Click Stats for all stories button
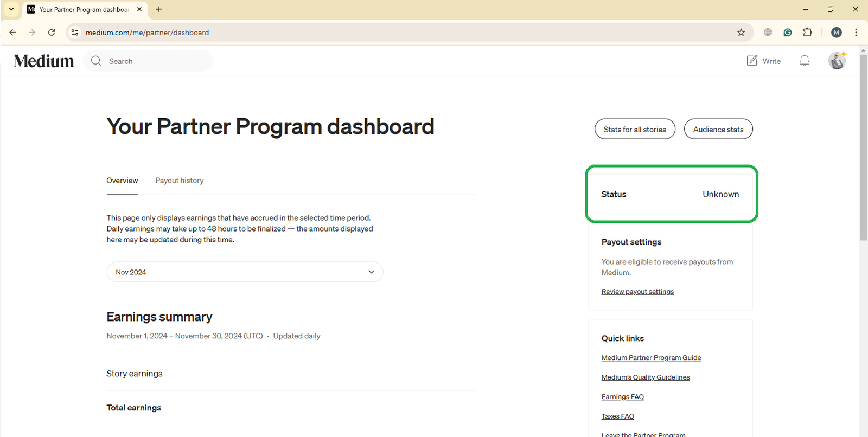Viewport: 868px width, 437px height. [635, 129]
